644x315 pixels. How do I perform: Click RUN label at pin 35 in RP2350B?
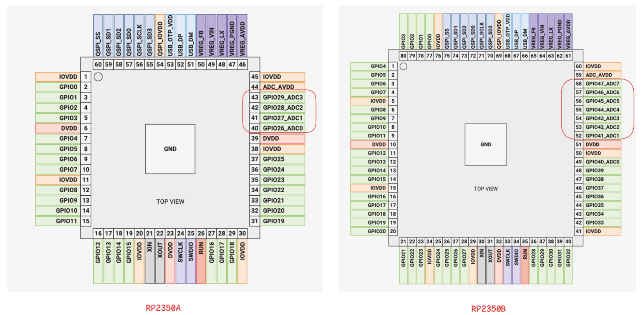(525, 265)
